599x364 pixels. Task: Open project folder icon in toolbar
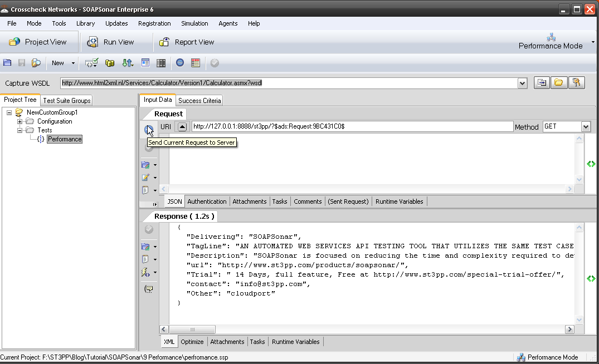point(7,62)
